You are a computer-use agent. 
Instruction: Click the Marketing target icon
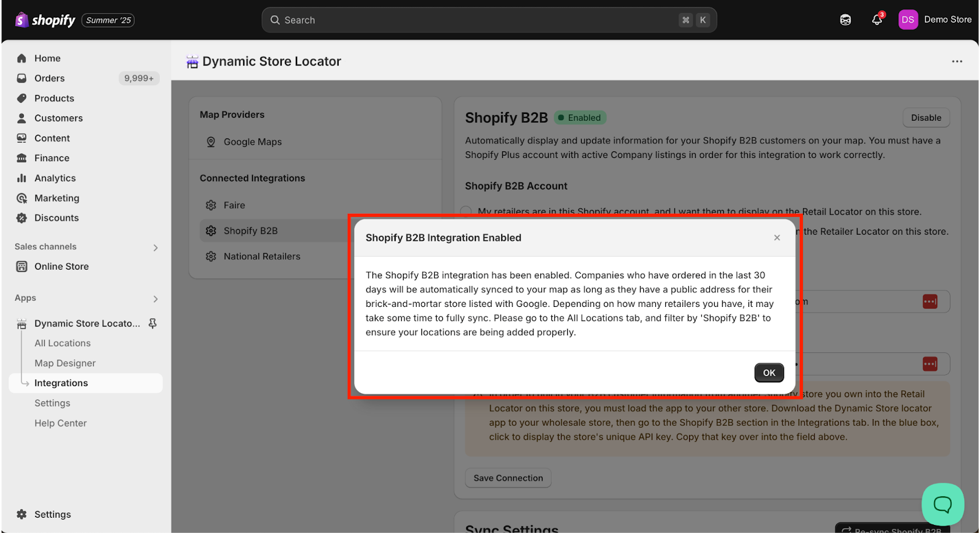click(22, 198)
